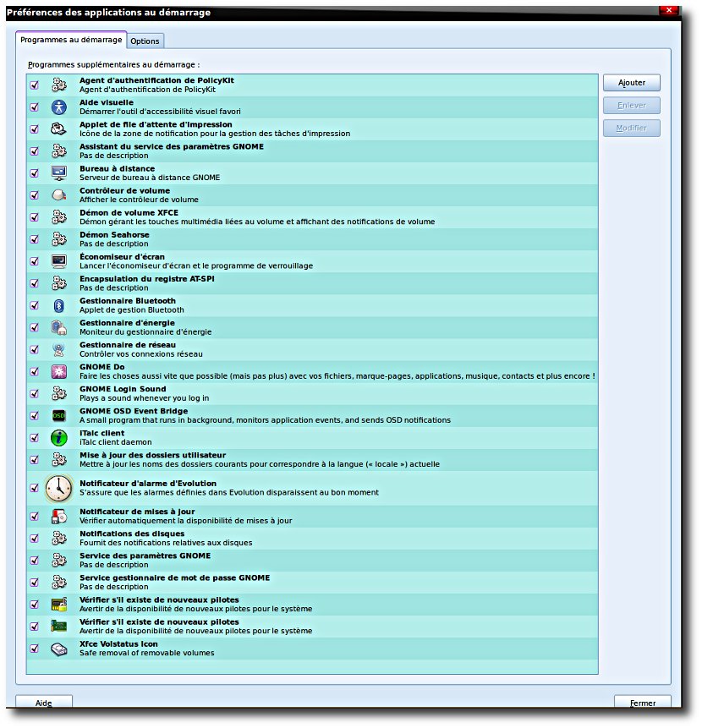Click the Xfce Volstatus Icon drive icon
This screenshot has width=702, height=728.
(59, 649)
